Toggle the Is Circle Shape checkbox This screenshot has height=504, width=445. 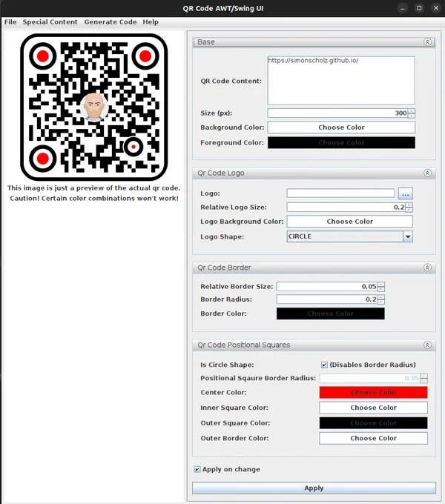coord(324,365)
